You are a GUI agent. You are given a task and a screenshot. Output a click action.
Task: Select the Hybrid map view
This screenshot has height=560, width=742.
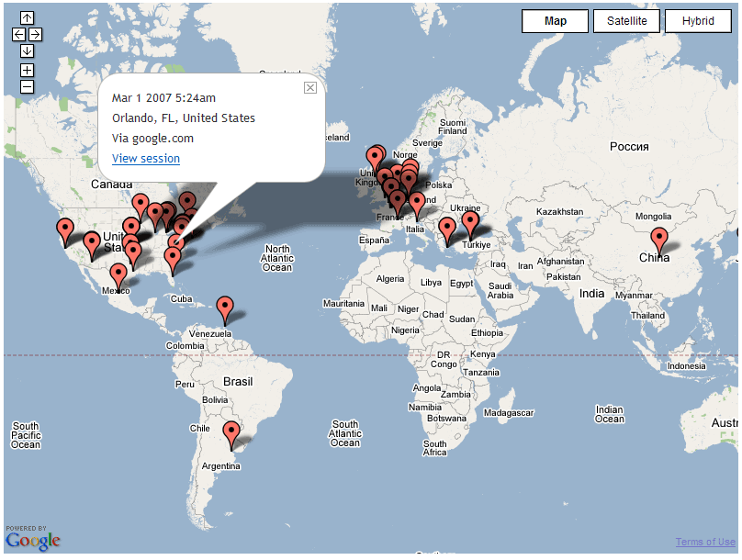(698, 21)
